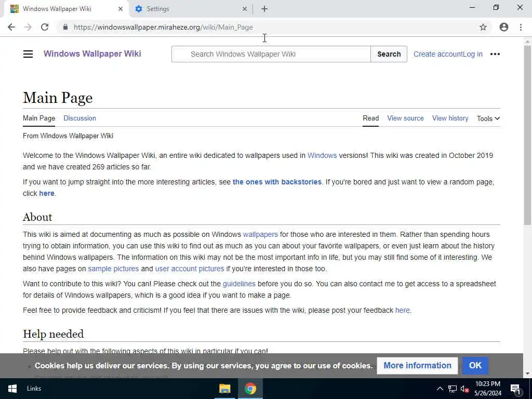
Task: Select the Main Page namespace tab
Action: tap(39, 118)
